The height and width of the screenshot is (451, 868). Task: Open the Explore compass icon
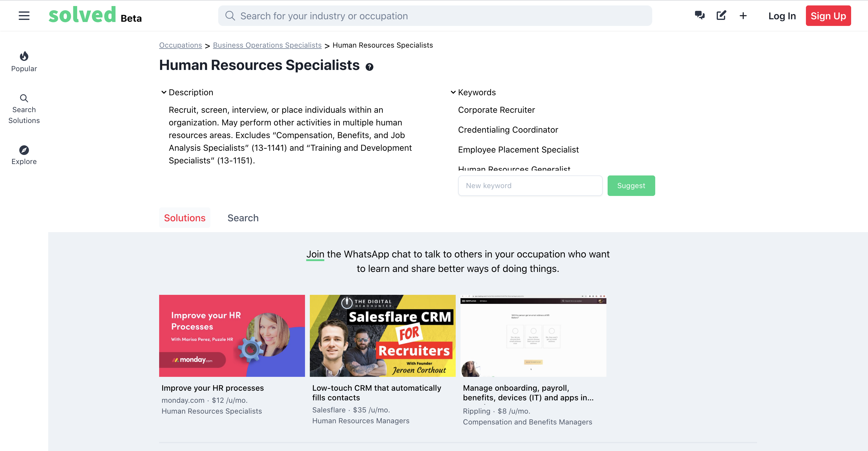point(24,150)
